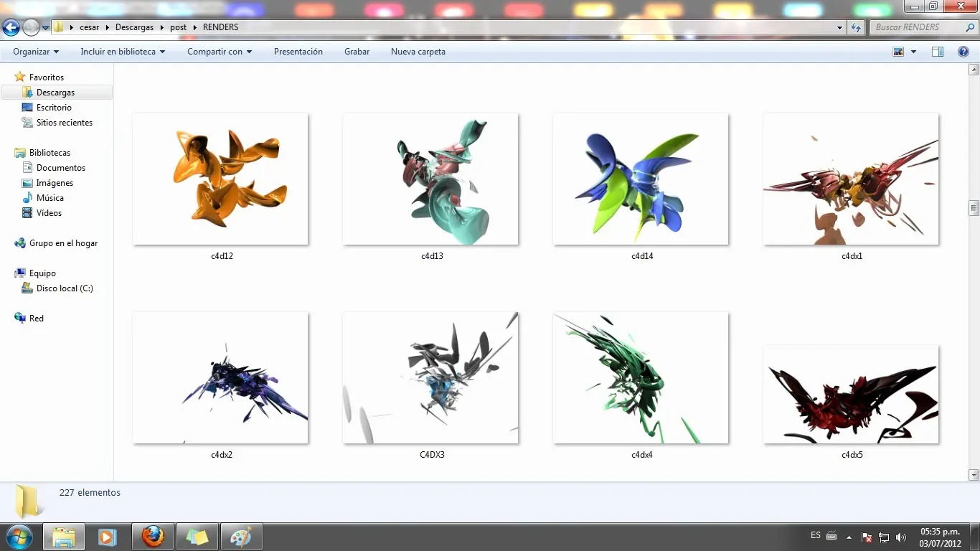The width and height of the screenshot is (980, 551).
Task: Click in the Buscar RENDERS search box
Action: [915, 27]
